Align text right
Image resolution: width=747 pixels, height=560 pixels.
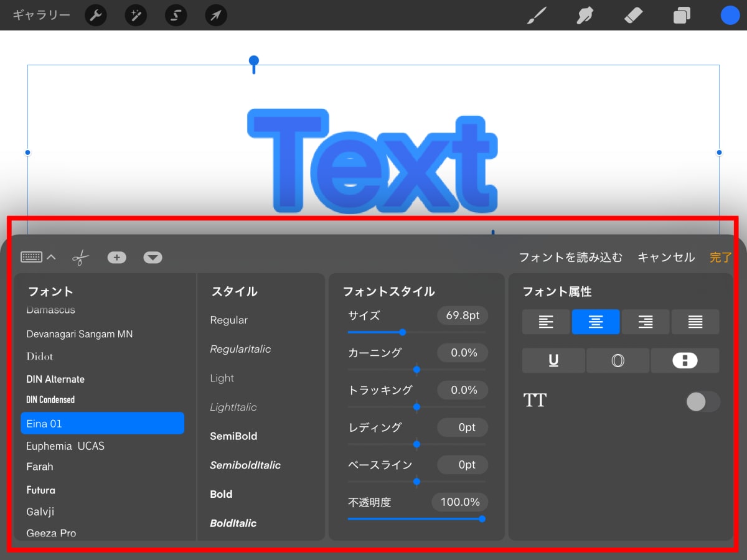tap(646, 322)
